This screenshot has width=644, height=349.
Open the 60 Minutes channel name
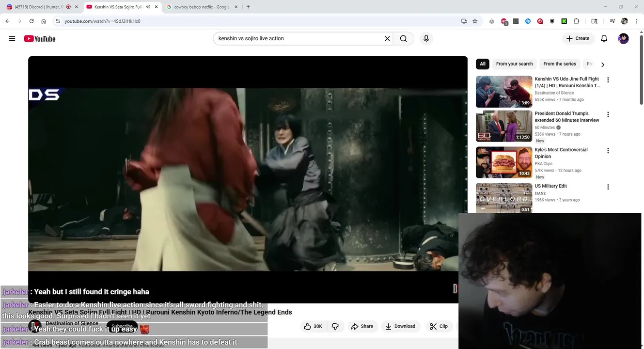pos(545,127)
